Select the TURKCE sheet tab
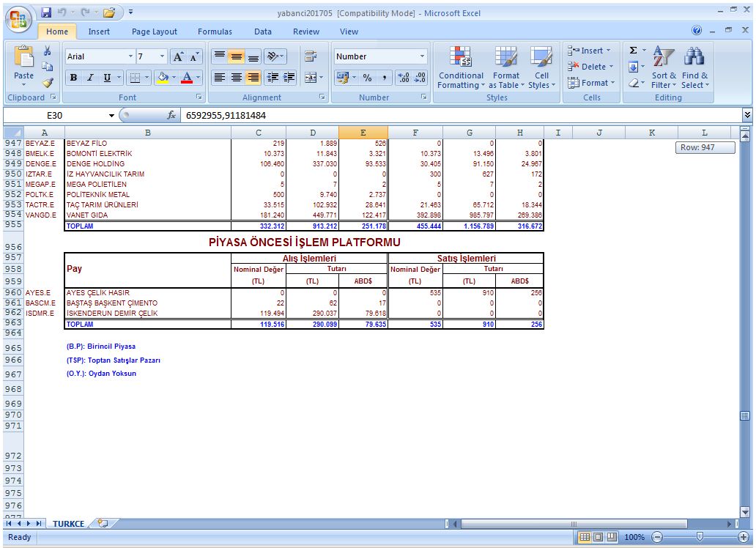The height and width of the screenshot is (548, 756). tap(68, 523)
